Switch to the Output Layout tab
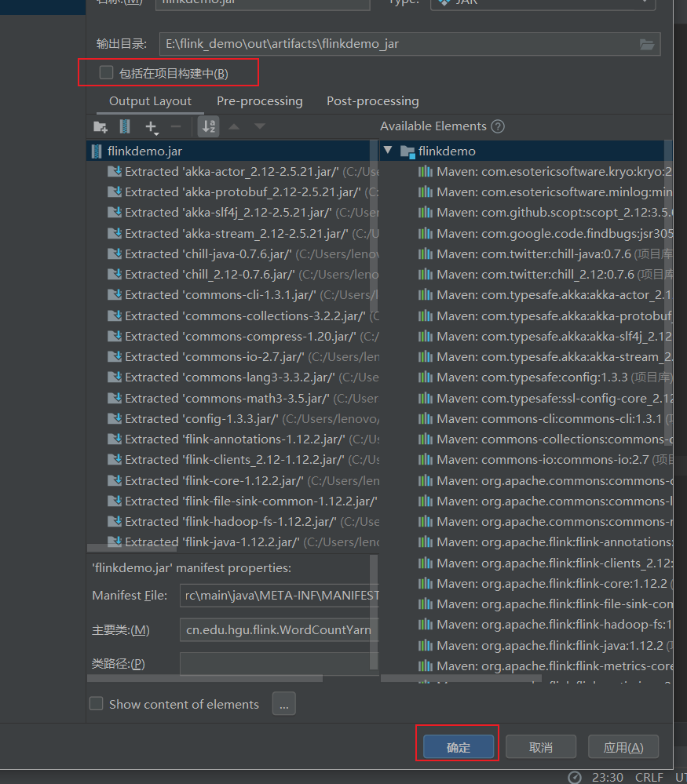 pos(150,101)
